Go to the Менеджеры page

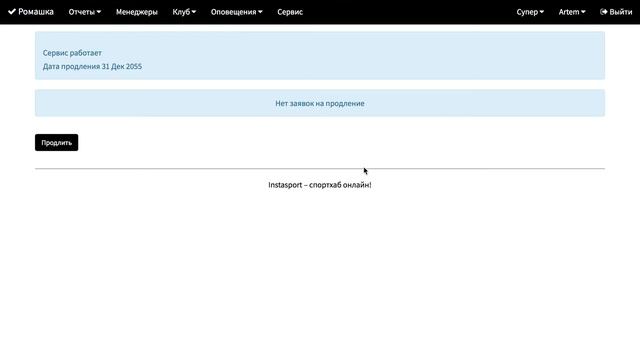[x=137, y=12]
